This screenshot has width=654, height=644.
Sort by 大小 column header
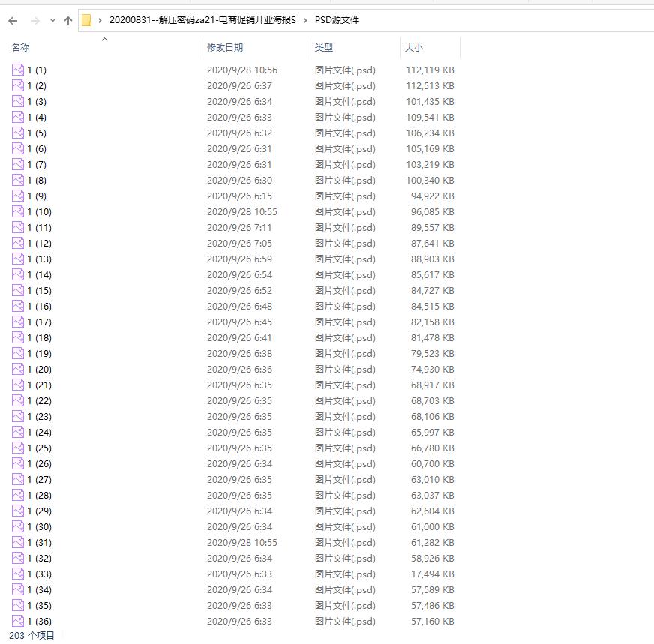click(x=414, y=48)
